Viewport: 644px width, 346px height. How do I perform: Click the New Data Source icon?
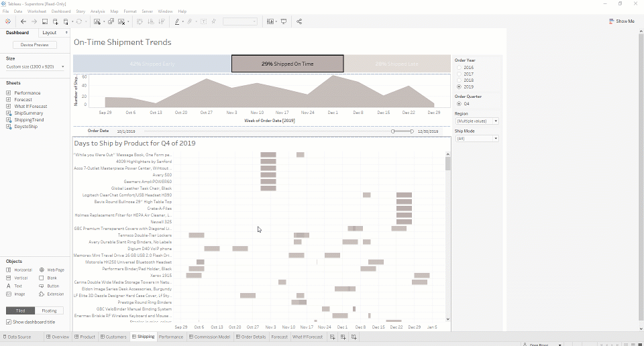(56, 21)
